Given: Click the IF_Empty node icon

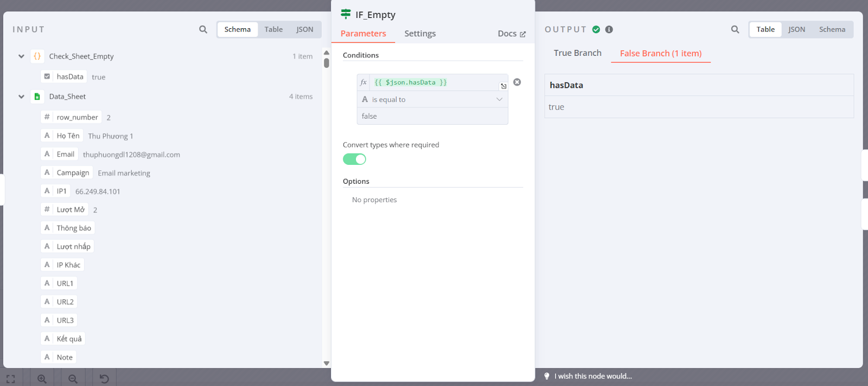Looking at the screenshot, I should point(346,14).
